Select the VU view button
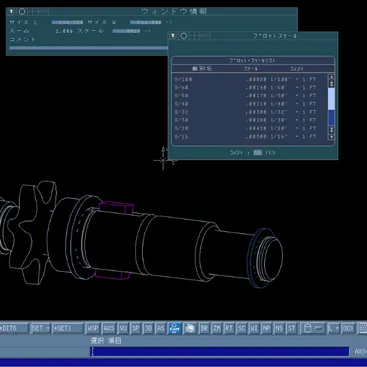367x367 pixels. 123,328
